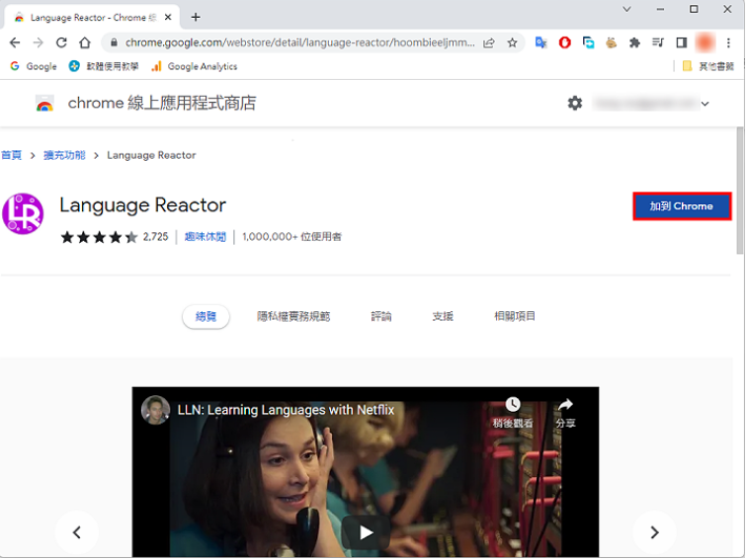This screenshot has height=560, width=748.
Task: Open the Extensions puzzle piece menu
Action: [634, 42]
